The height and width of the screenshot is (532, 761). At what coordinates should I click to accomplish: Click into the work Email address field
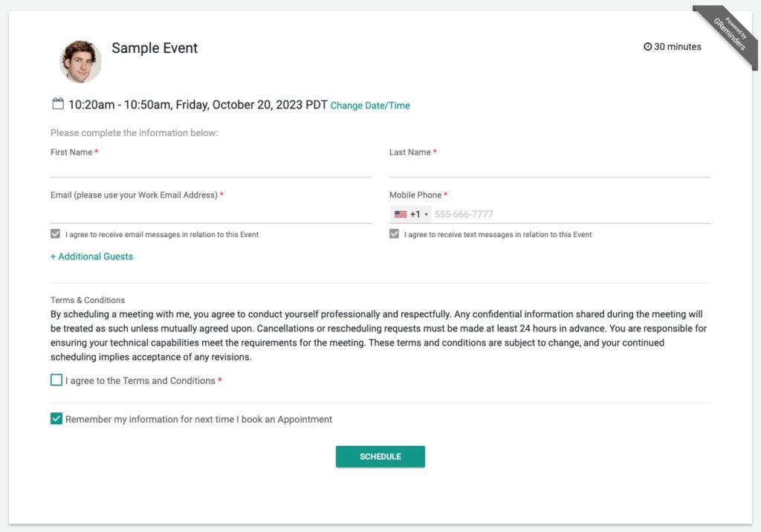[210, 214]
